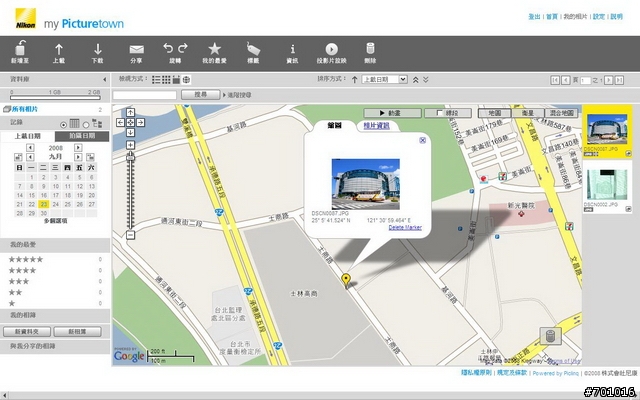
Task: Start the 投影片放映 slideshow play icon
Action: pyautogui.click(x=331, y=49)
